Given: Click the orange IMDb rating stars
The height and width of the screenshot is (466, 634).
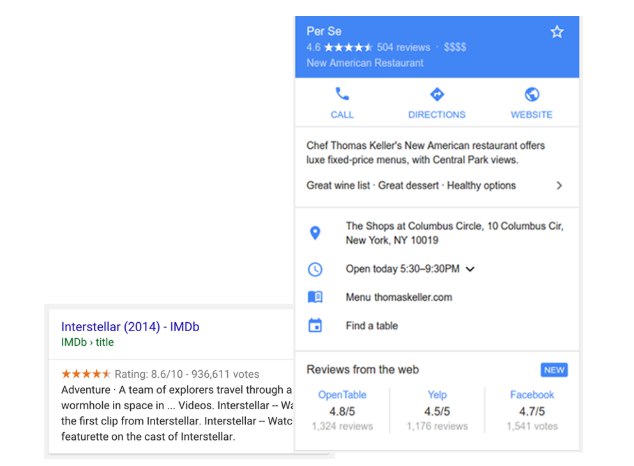Looking at the screenshot, I should [x=85, y=374].
